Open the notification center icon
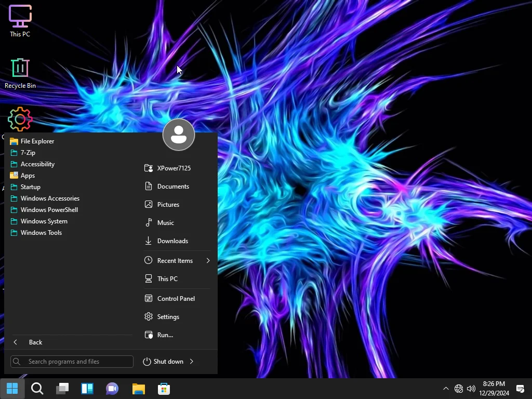 [x=520, y=389]
